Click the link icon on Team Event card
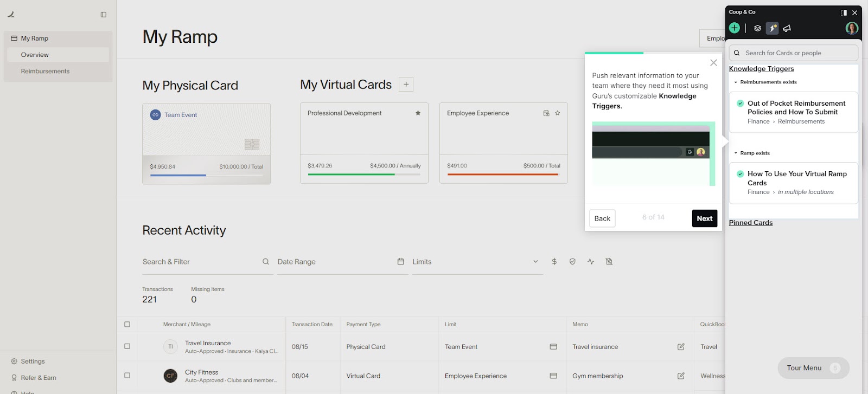 click(x=155, y=115)
